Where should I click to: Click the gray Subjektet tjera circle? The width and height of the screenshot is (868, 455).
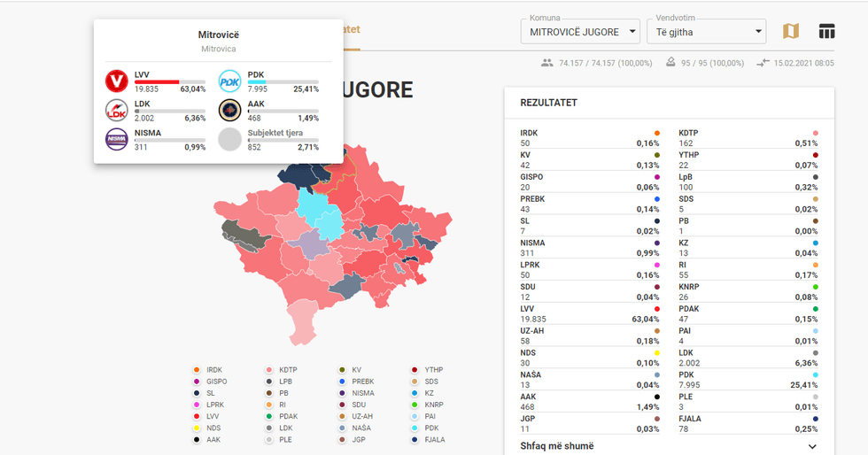coord(229,140)
